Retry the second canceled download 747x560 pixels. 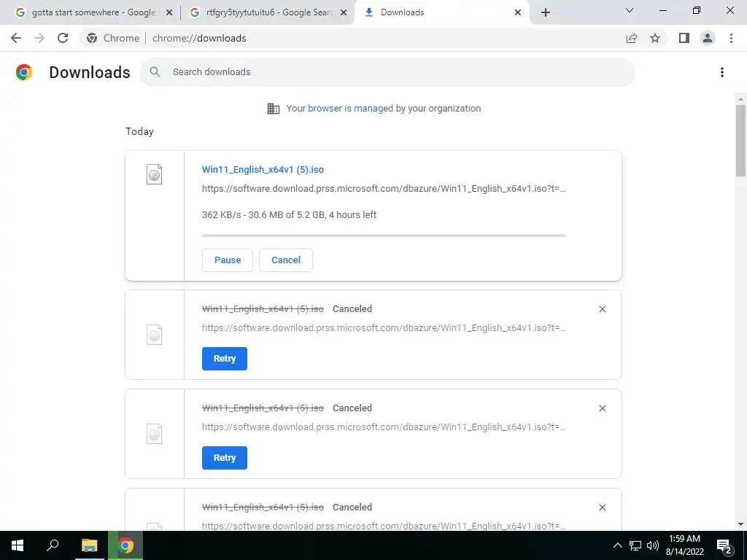225,458
